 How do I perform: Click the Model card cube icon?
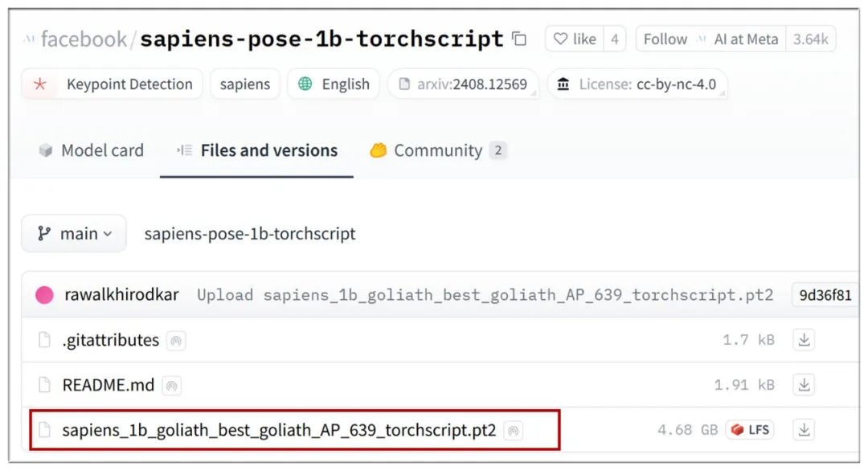click(x=45, y=150)
